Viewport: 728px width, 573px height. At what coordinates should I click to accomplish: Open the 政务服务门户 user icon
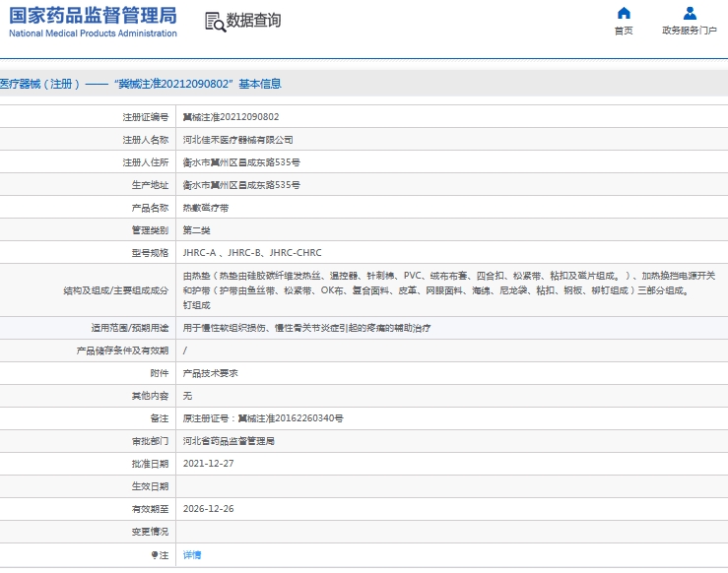coord(690,13)
